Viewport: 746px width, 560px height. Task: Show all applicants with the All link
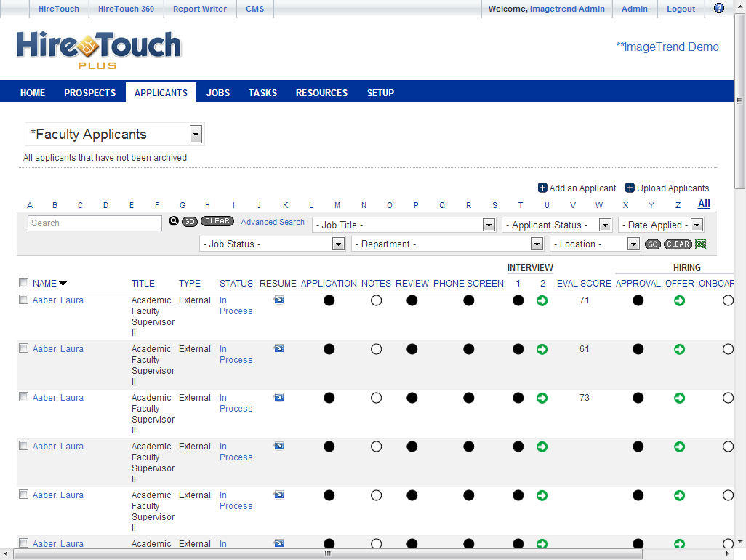pyautogui.click(x=703, y=204)
